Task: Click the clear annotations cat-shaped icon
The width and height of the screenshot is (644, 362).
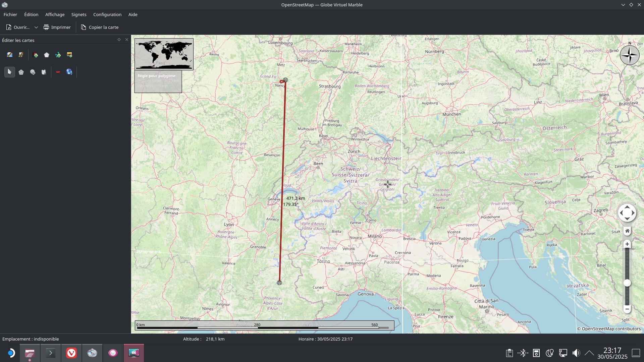Action: pyautogui.click(x=44, y=72)
